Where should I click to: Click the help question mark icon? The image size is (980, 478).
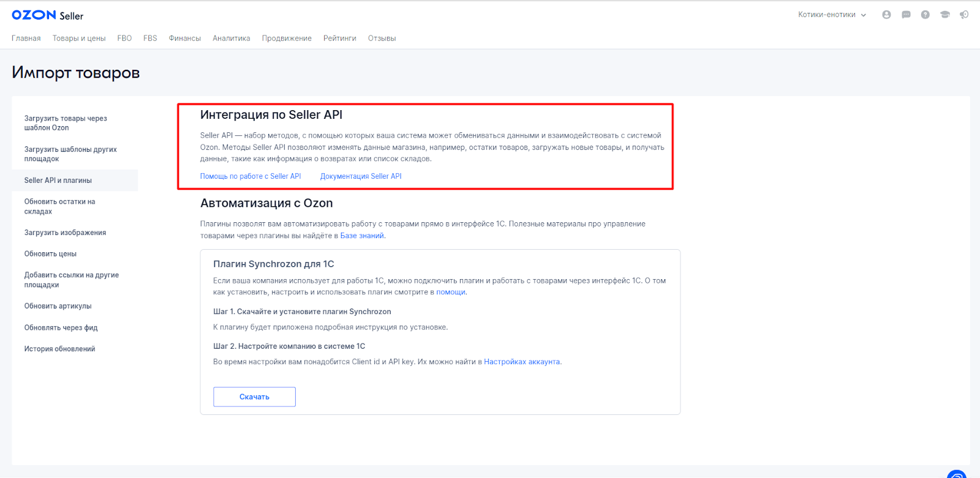click(925, 15)
